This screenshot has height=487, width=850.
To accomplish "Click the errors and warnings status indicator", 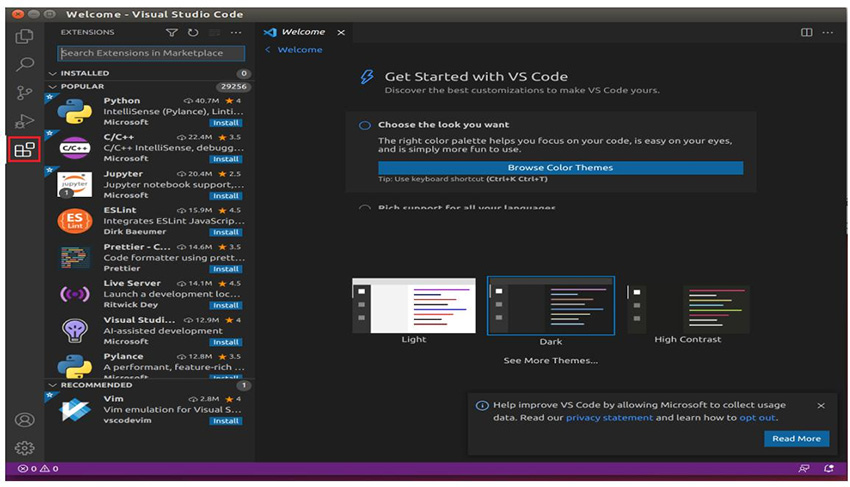I will point(38,469).
